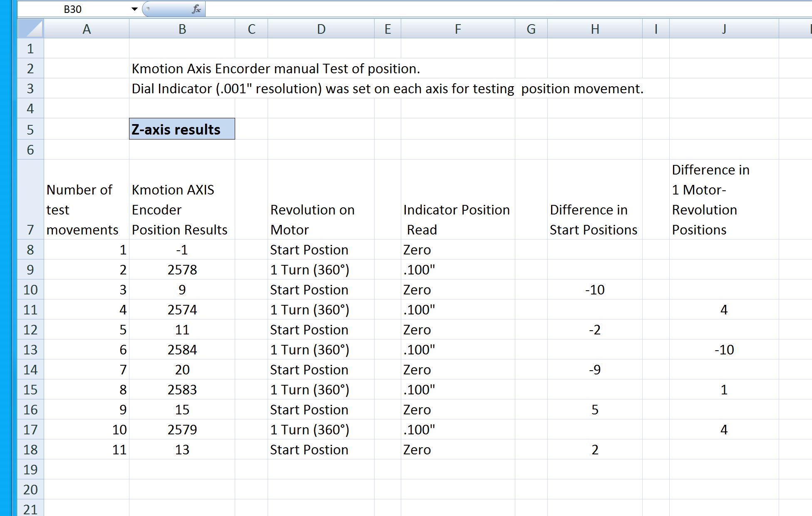Image resolution: width=812 pixels, height=516 pixels.
Task: Select the cell with value 13 in row 18
Action: [x=182, y=449]
